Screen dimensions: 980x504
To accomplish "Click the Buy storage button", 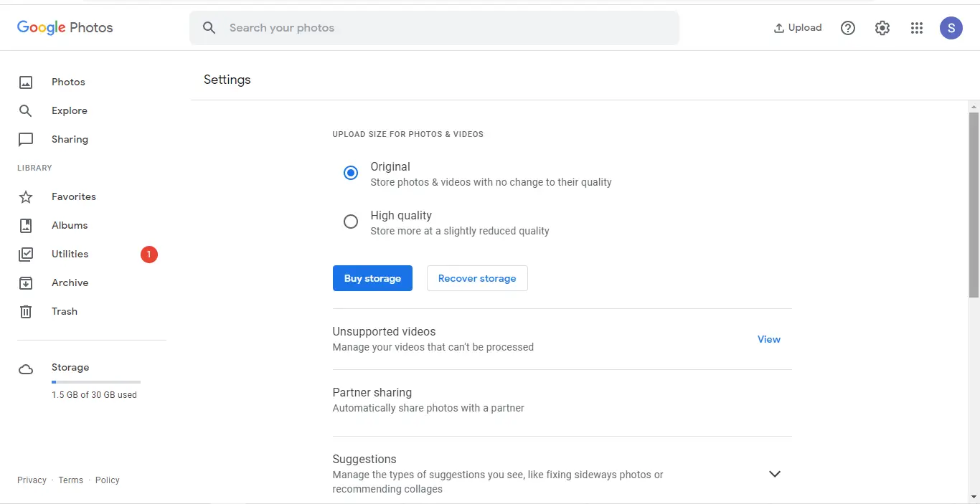I will click(x=372, y=278).
